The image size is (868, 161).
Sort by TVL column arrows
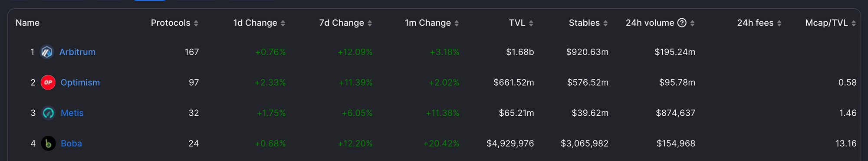[x=531, y=23]
